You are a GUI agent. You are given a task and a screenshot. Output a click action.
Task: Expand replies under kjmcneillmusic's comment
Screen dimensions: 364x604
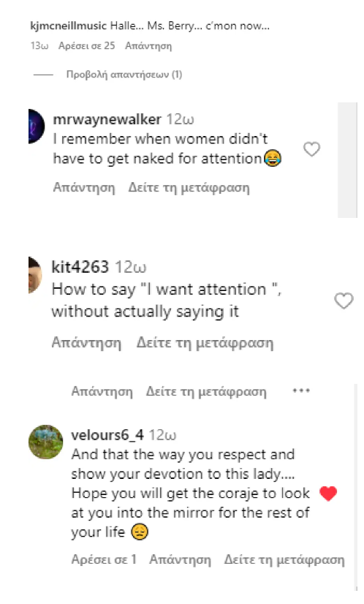point(124,75)
